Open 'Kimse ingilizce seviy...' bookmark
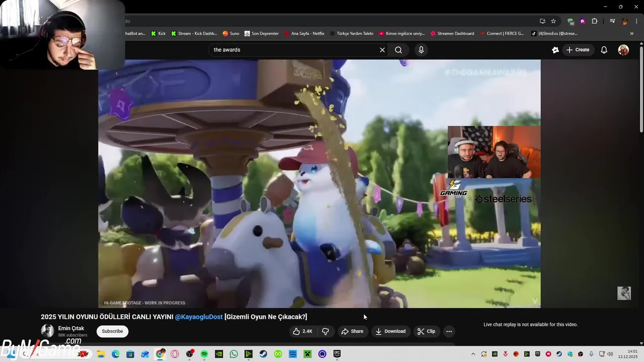 pos(402,34)
